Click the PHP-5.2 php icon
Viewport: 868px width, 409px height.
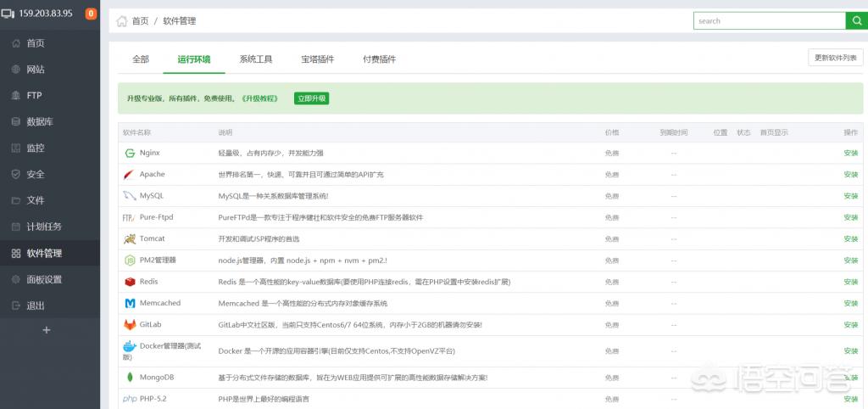click(130, 399)
